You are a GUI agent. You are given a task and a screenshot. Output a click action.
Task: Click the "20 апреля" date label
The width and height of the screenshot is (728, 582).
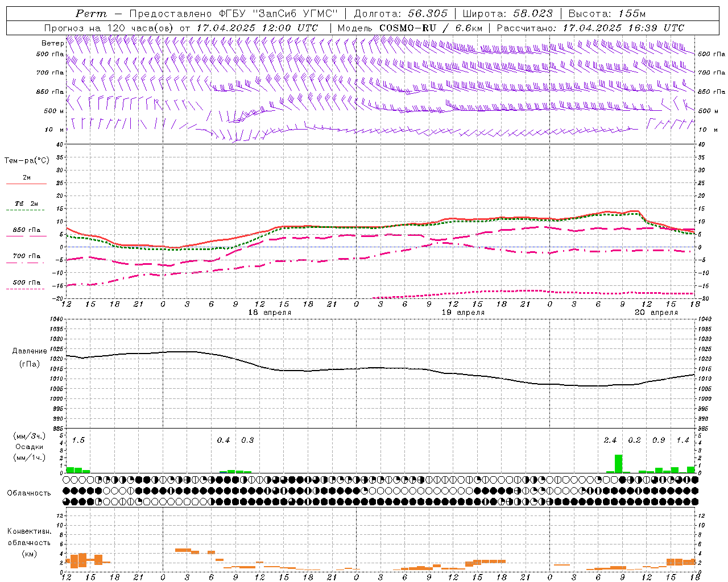(x=656, y=313)
